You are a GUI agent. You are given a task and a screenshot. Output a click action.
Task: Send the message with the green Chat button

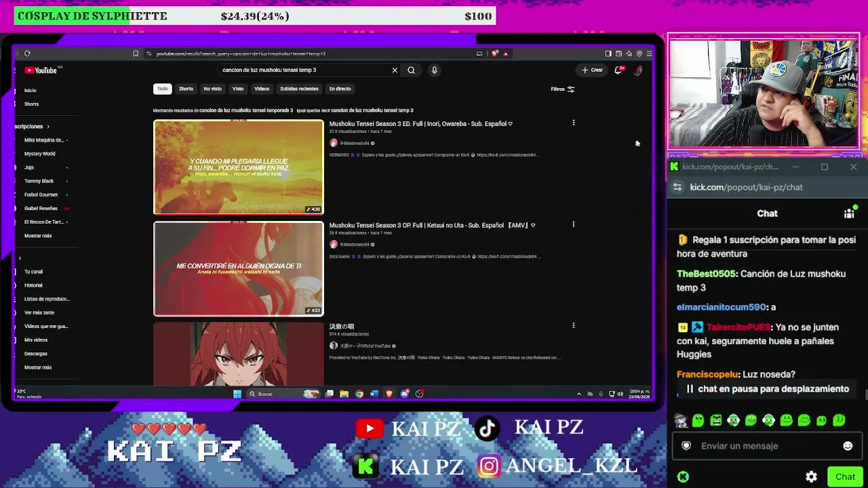[x=845, y=476]
